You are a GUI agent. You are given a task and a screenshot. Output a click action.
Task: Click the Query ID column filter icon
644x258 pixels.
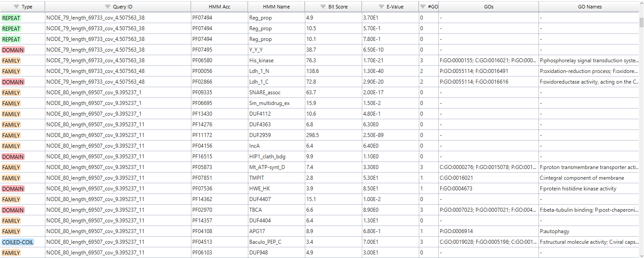[107, 7]
